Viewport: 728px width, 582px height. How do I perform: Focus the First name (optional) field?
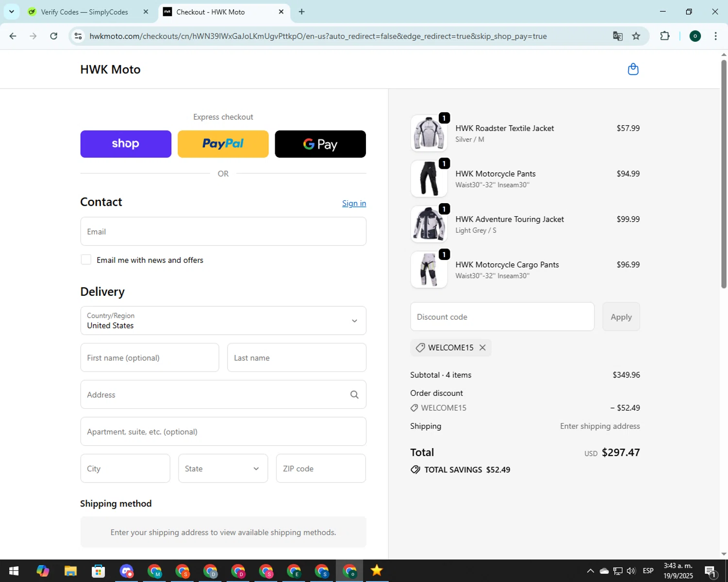pyautogui.click(x=149, y=357)
